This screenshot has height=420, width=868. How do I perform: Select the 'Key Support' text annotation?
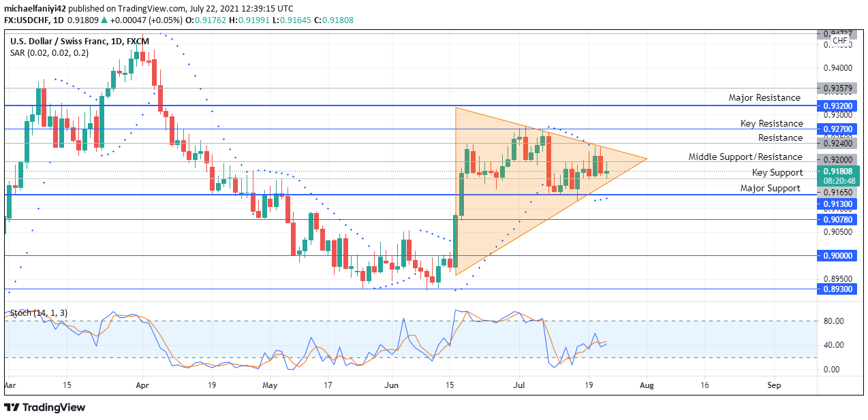pos(777,172)
